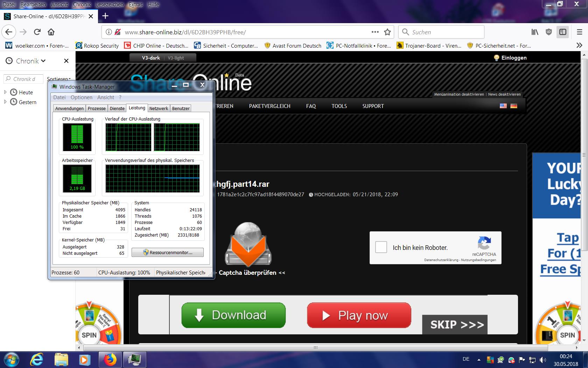Close the Chronik sidebar
This screenshot has width=588, height=368.
66,61
